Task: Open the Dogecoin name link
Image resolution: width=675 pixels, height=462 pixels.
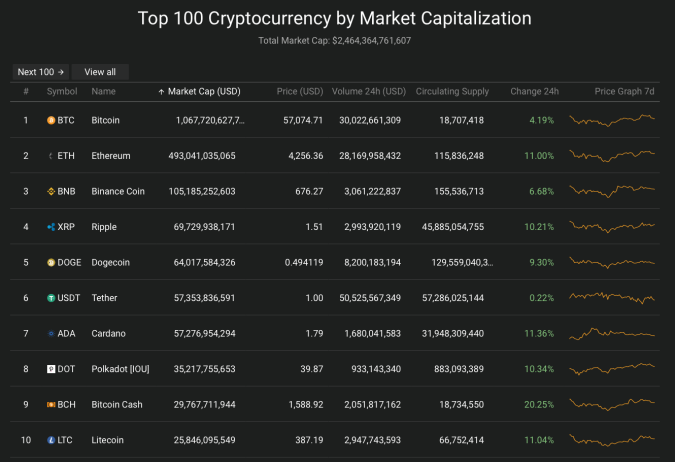Action: pos(110,262)
